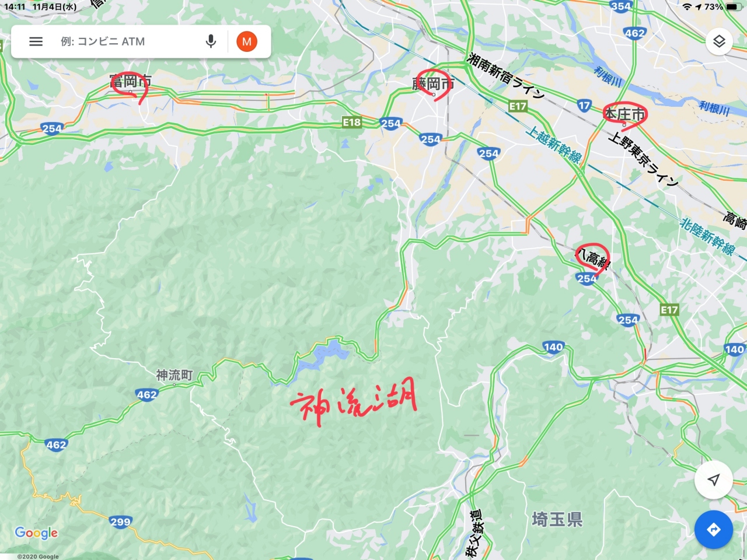Tap the microphone voice search icon
The image size is (747, 560).
pos(211,41)
